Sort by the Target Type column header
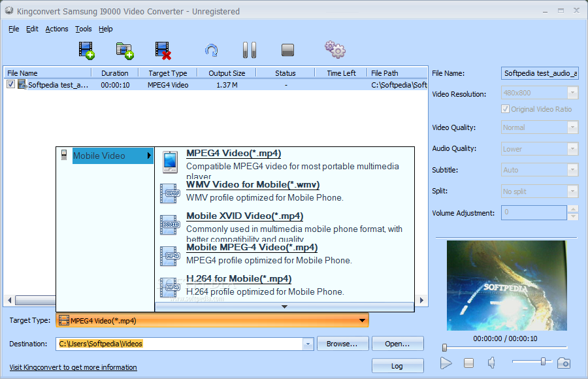This screenshot has height=379, width=588. click(x=168, y=73)
